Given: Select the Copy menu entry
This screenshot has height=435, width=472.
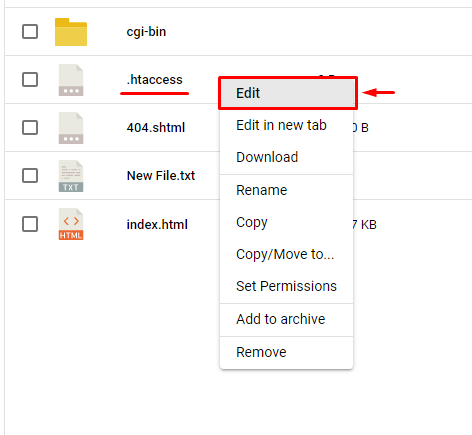Looking at the screenshot, I should pyautogui.click(x=287, y=222).
